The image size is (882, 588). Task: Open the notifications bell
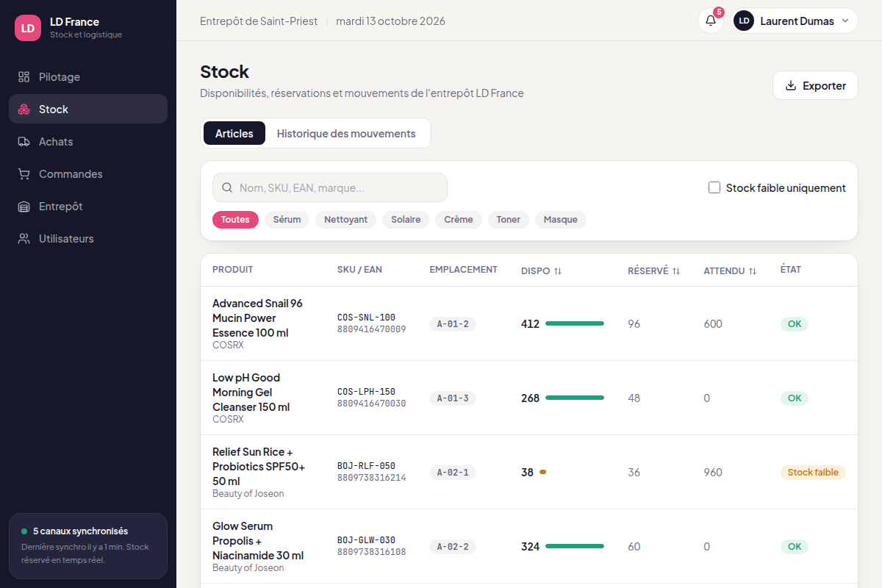coord(711,21)
